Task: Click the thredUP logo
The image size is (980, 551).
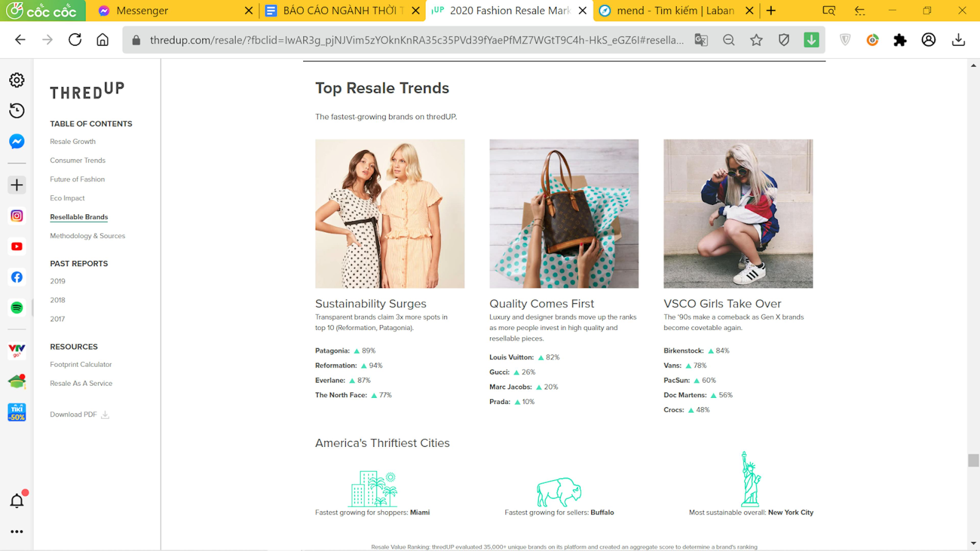Action: point(87,90)
